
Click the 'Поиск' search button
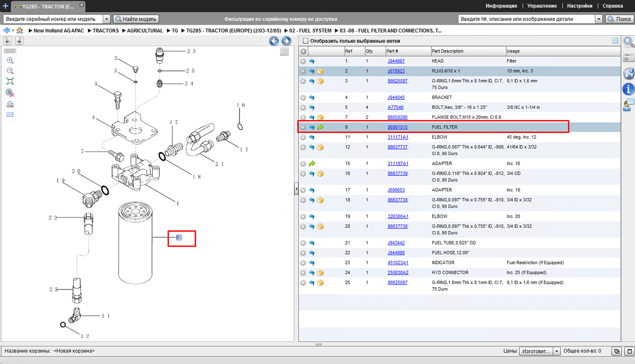620,19
